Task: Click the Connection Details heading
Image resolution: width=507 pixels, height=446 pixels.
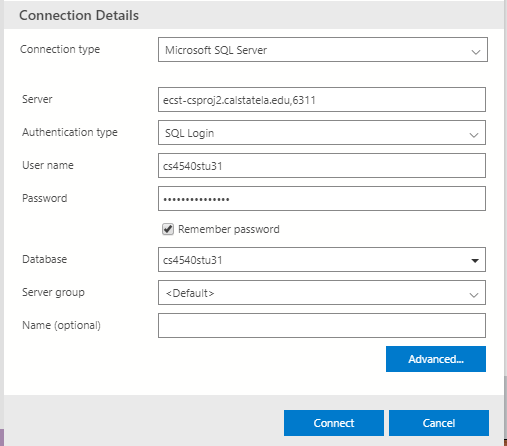Action: tap(79, 15)
